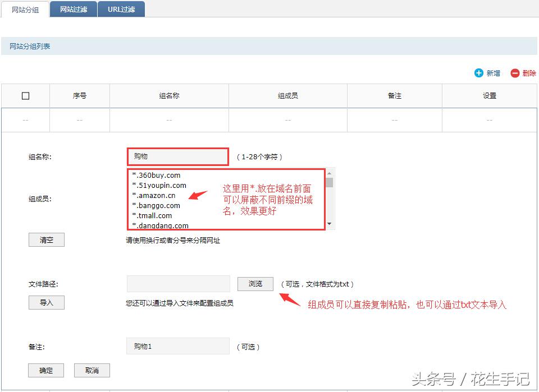Viewport: 539px width, 392px height.
Task: Click the 取消 cancel button
Action: (92, 370)
